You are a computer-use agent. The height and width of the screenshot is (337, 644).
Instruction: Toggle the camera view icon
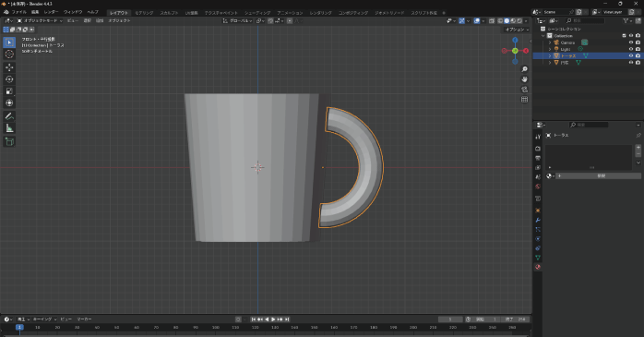524,90
